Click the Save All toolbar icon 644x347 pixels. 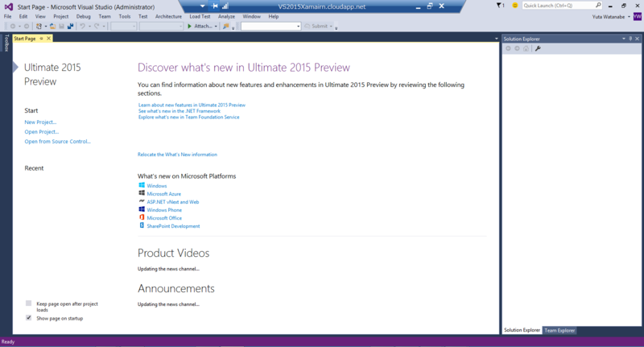coord(70,27)
